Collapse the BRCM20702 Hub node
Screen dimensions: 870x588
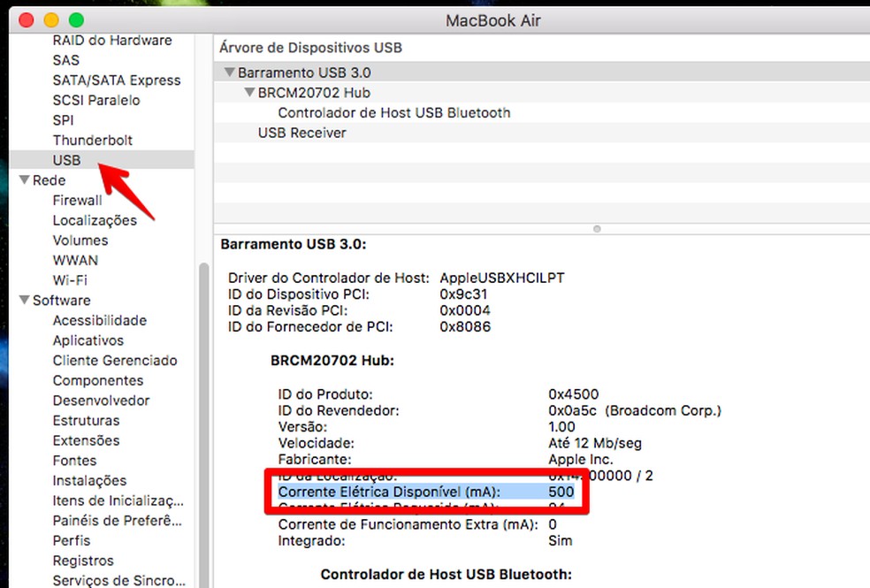point(248,92)
